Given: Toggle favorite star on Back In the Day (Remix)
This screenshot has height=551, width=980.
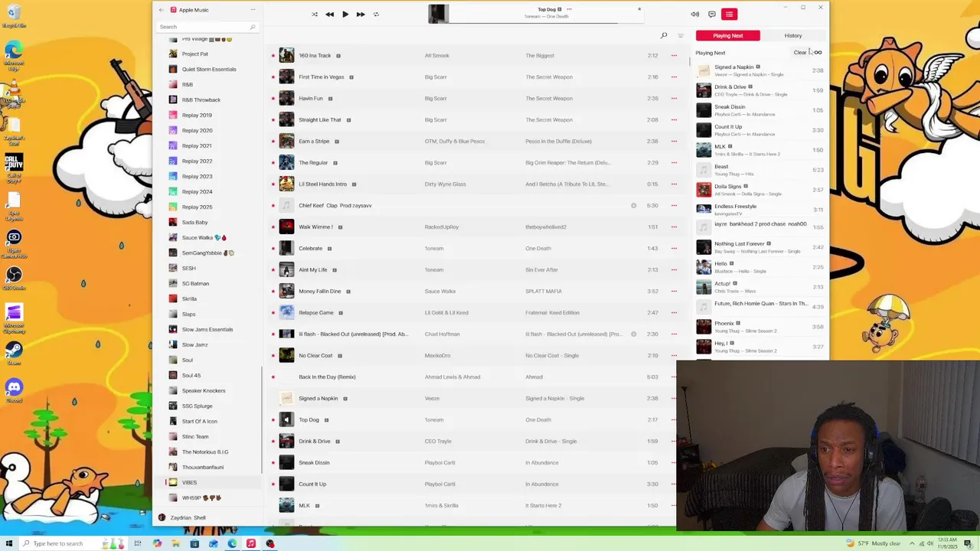Looking at the screenshot, I should coord(273,377).
